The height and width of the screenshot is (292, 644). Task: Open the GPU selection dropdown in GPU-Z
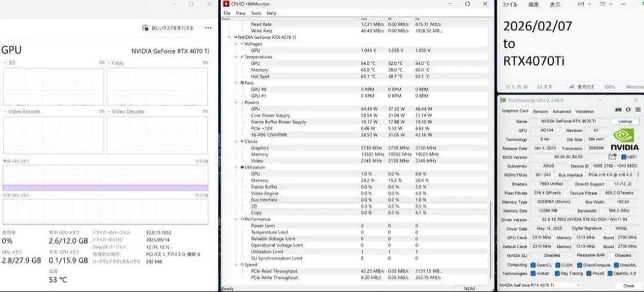click(540, 285)
